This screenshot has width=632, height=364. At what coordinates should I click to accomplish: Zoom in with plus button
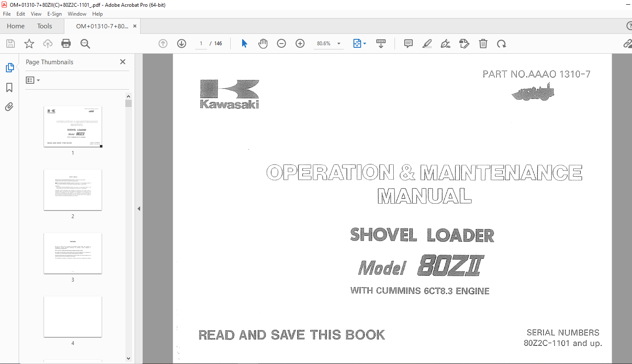point(300,44)
